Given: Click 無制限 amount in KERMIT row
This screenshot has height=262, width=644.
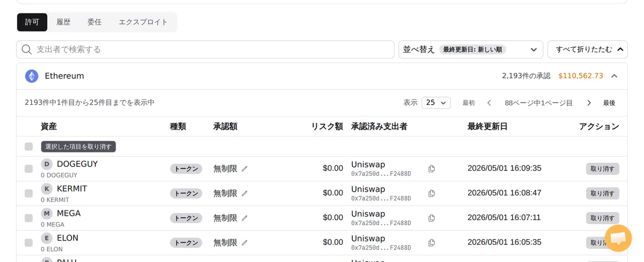Looking at the screenshot, I should 225,193.
